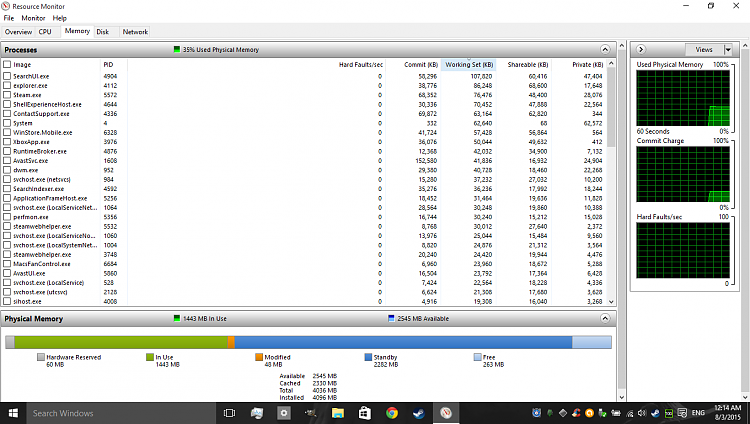Click the light blue Free legend swatch
The height and width of the screenshot is (424, 750).
(x=477, y=357)
